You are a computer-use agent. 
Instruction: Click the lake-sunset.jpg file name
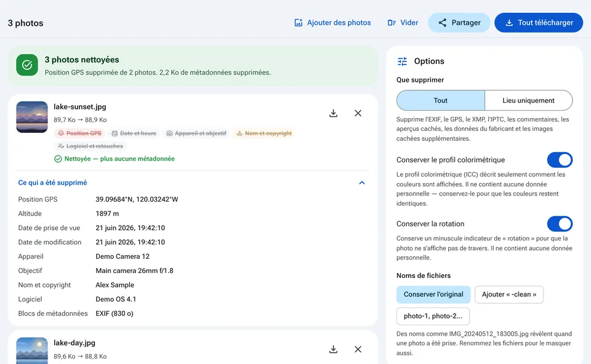pos(80,107)
